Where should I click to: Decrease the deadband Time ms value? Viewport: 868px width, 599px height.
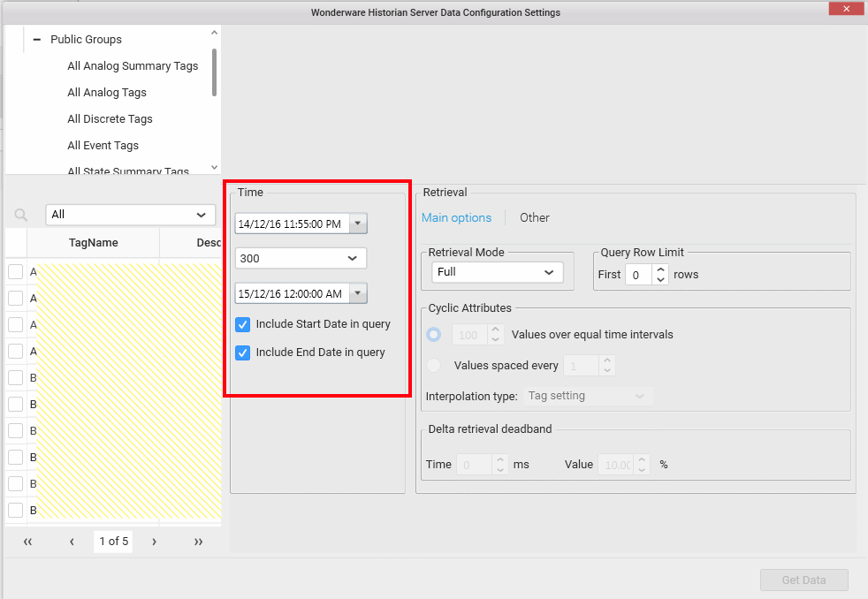pos(500,470)
